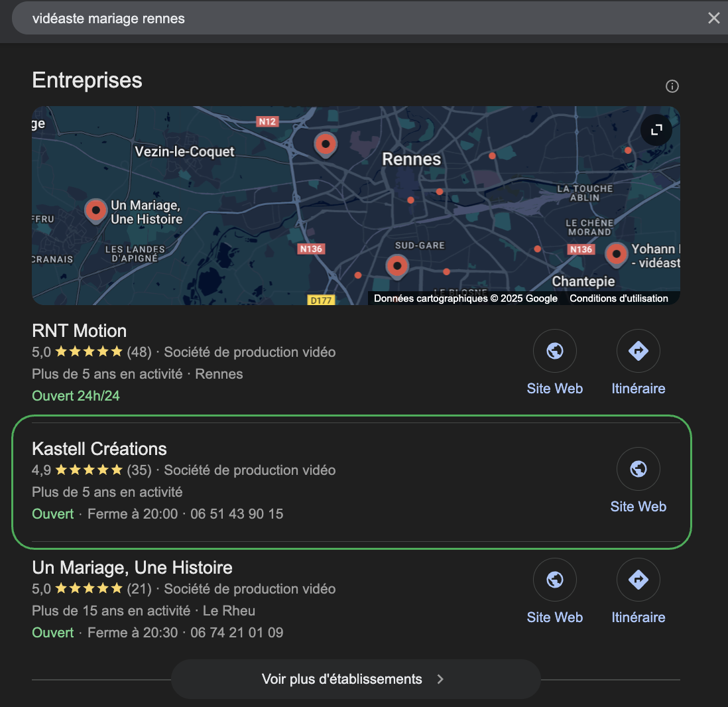Clear the search with the X icon
Image resolution: width=728 pixels, height=707 pixels.
pos(713,18)
